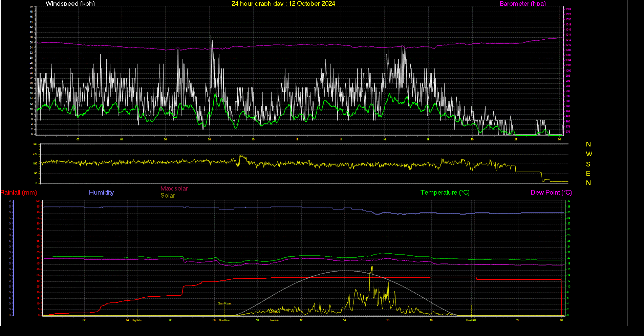Click the "S" wind direction compass letter
This screenshot has height=336, width=644.
click(x=588, y=164)
